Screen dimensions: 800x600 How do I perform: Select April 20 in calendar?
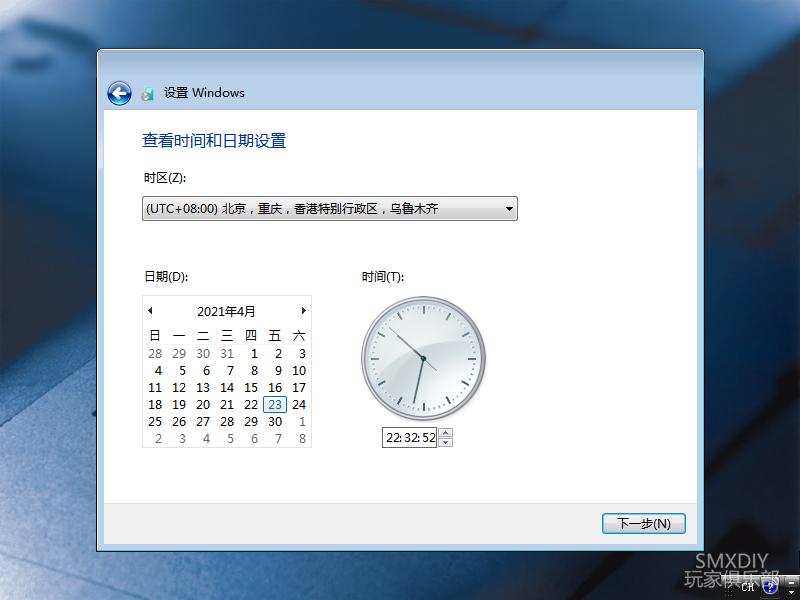pos(203,405)
